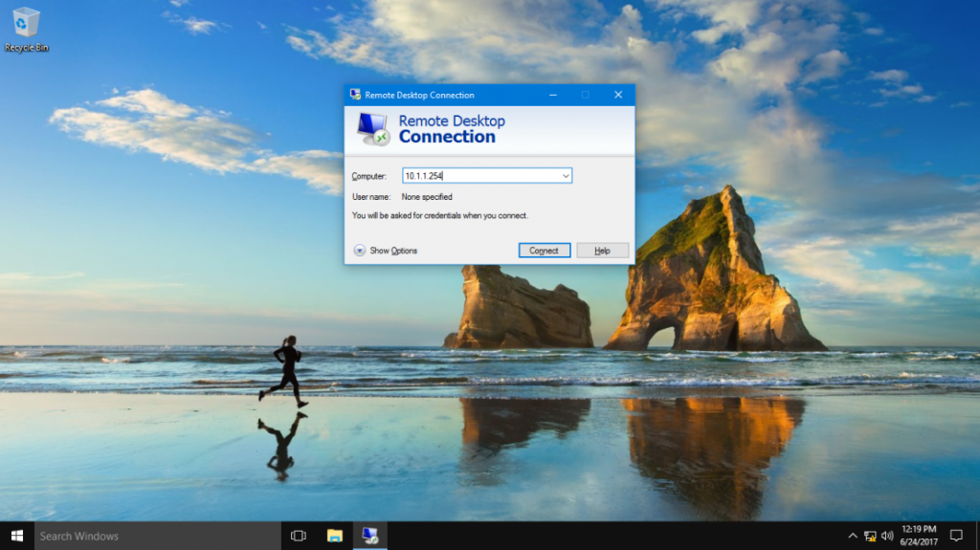Open File Explorer from the taskbar
980x550 pixels.
pyautogui.click(x=334, y=536)
